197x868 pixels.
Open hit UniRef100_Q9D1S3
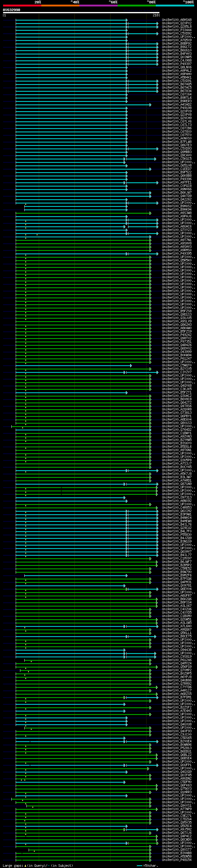coord(177,314)
